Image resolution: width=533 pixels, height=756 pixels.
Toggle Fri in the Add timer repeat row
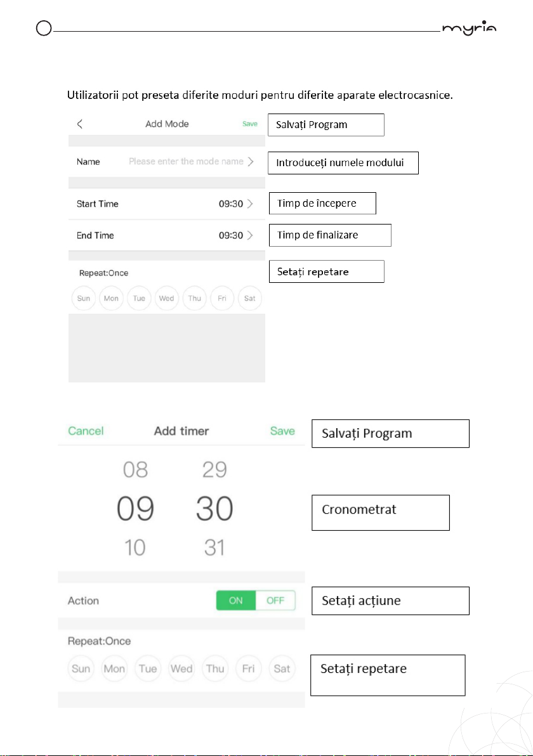248,668
